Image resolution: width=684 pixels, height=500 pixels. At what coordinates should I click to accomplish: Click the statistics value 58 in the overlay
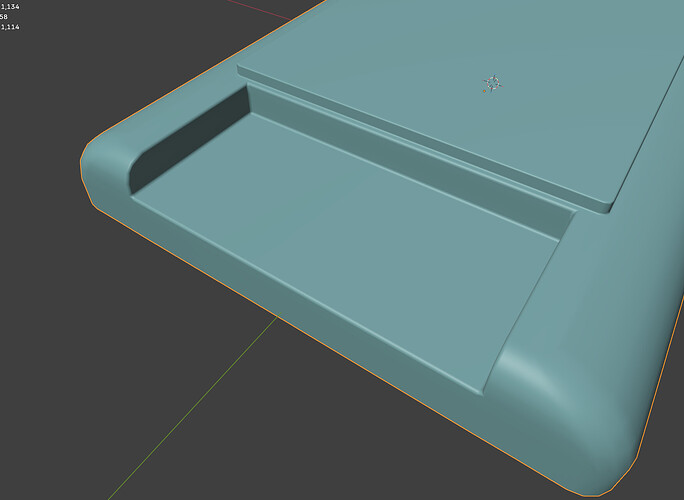3,17
